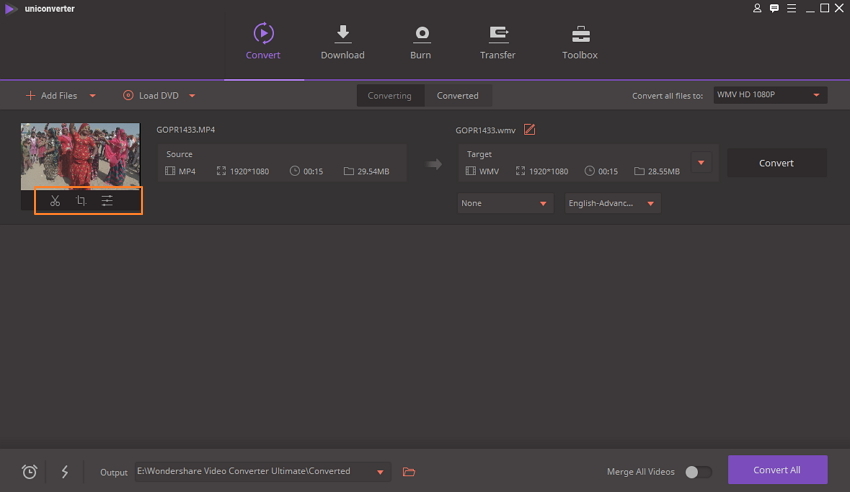
Task: Edit the GOPR1433.wmv output file name
Action: point(530,130)
